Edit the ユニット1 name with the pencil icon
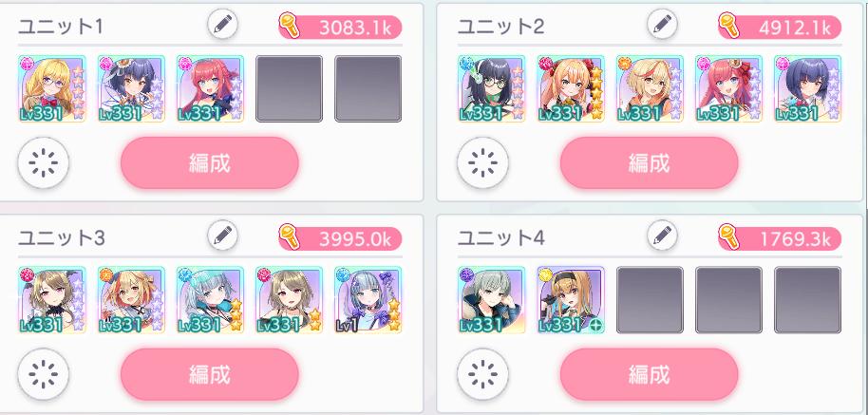868x415 pixels. pyautogui.click(x=222, y=24)
